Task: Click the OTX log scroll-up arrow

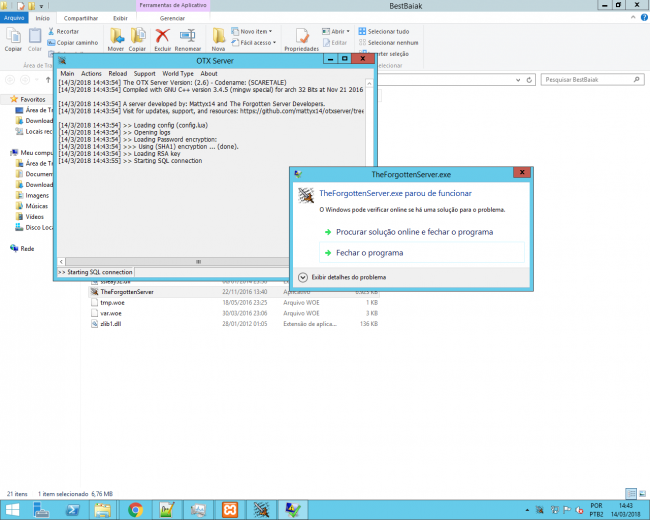Action: (x=369, y=83)
